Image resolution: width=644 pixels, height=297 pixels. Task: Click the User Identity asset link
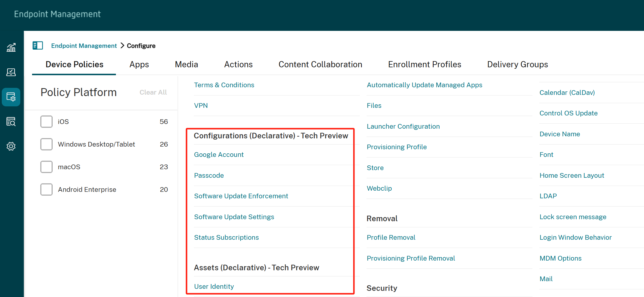(x=214, y=286)
